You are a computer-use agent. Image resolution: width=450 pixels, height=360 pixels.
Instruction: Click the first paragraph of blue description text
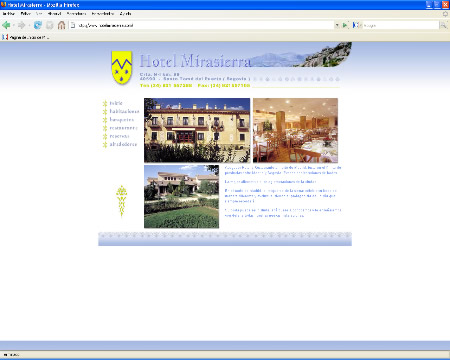click(283, 170)
